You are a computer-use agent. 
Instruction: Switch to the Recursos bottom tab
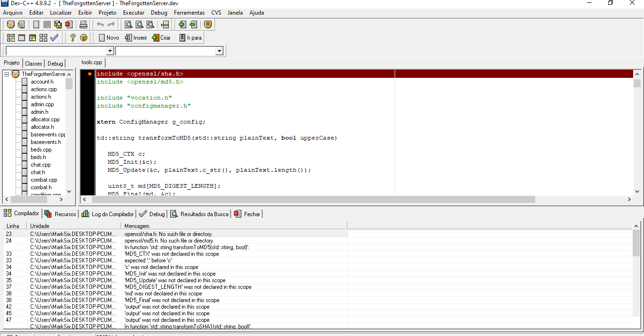60,214
